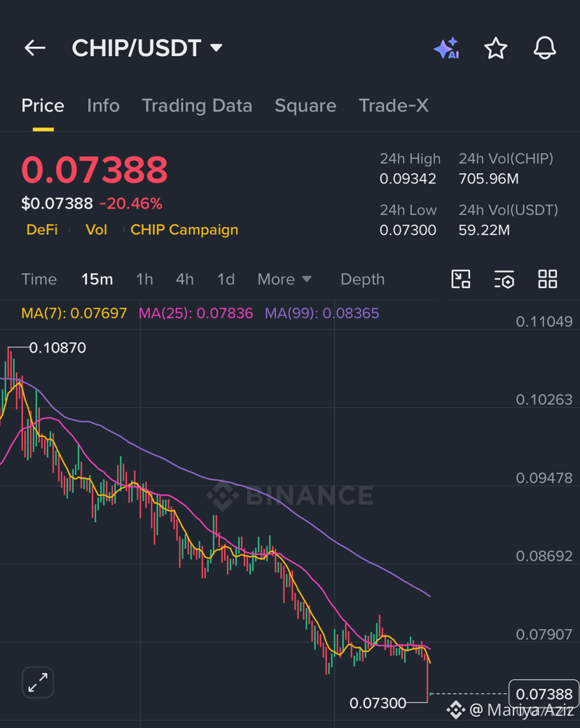
Task: Click the $0.07388 USD price text
Action: coord(57,203)
